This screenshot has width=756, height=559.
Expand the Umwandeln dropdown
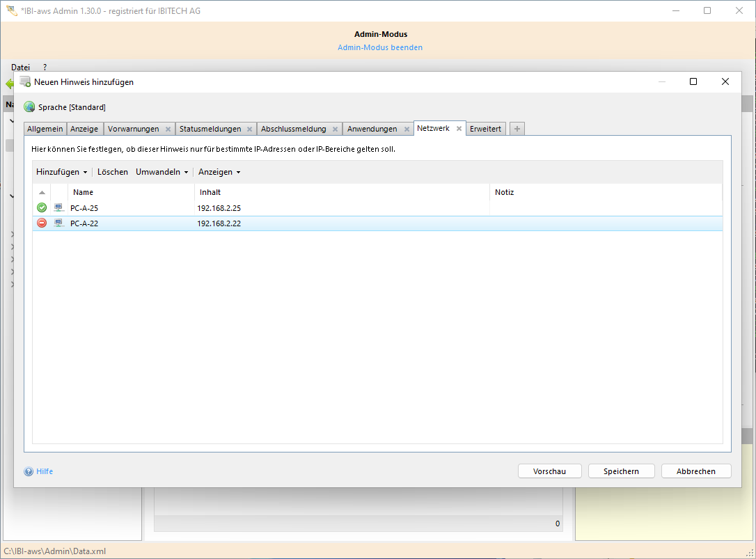[x=162, y=172]
